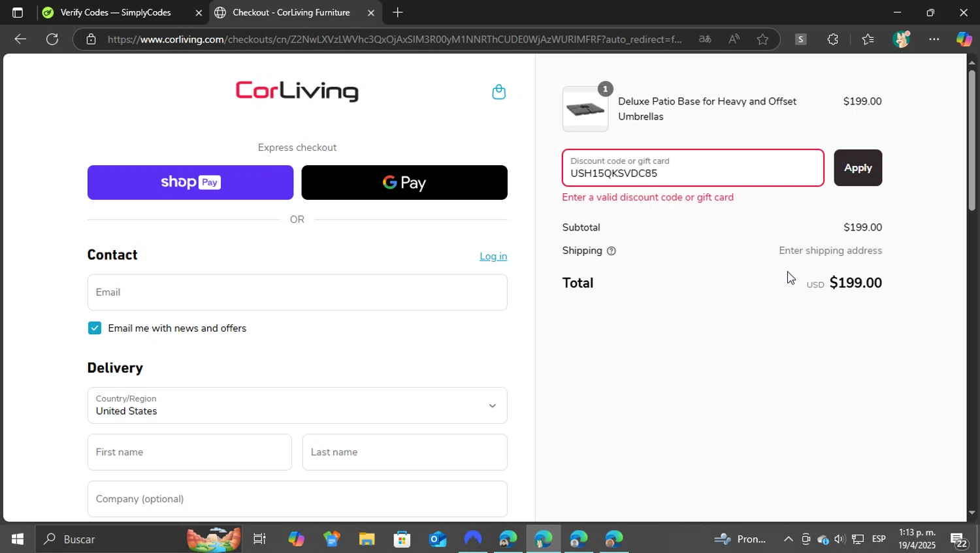Close the Verify Codes tab

pyautogui.click(x=199, y=12)
